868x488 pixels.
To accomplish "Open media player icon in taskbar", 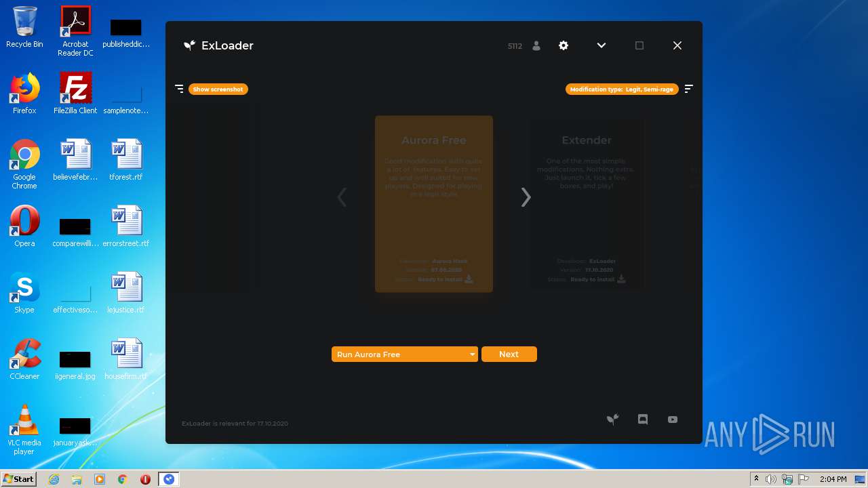I will [x=100, y=479].
